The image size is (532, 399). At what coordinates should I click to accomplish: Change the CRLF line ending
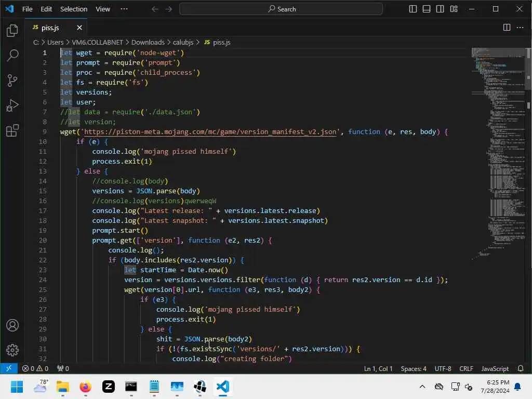[466, 368]
